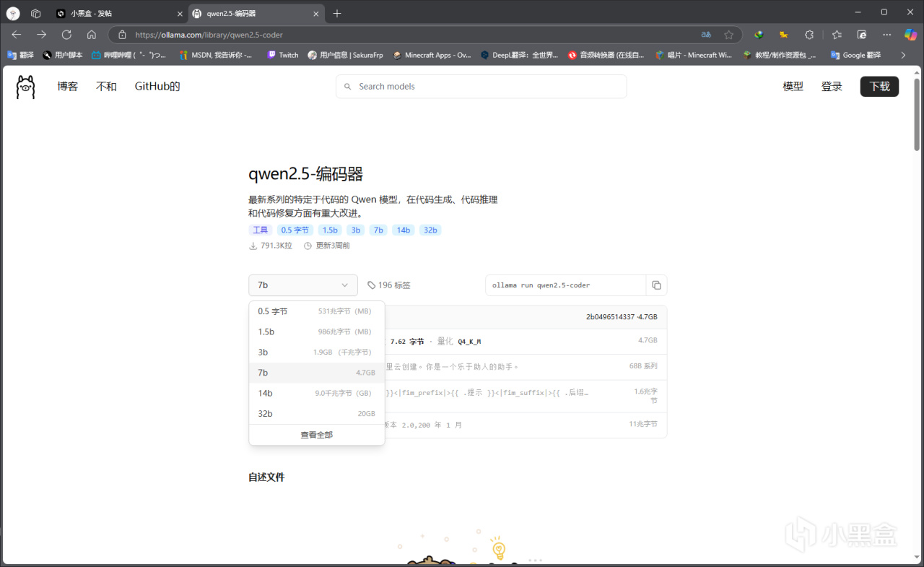
Task: Close the 小黑盒 - 发帖 tab
Action: click(180, 14)
